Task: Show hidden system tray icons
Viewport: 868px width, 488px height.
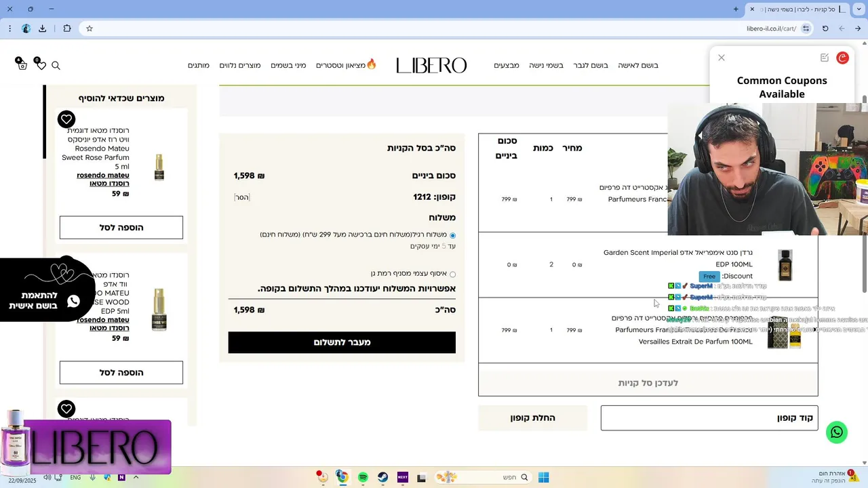Action: 136,477
